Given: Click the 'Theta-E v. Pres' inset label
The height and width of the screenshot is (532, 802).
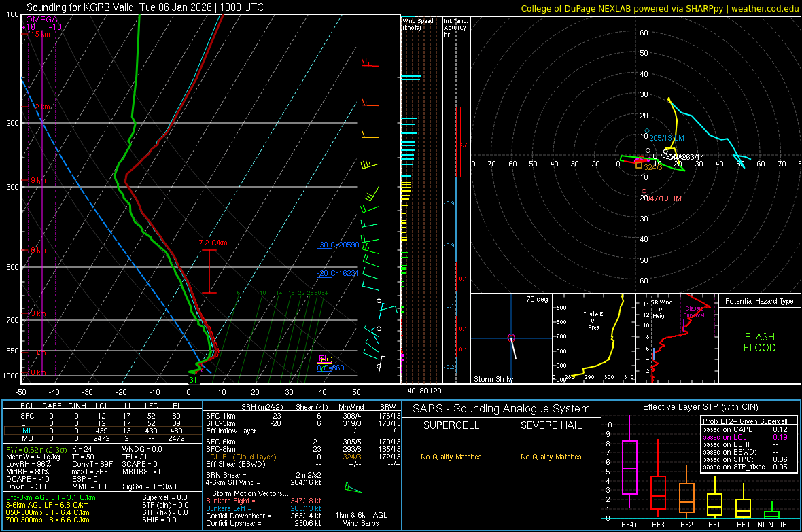Looking at the screenshot, I should (x=593, y=320).
